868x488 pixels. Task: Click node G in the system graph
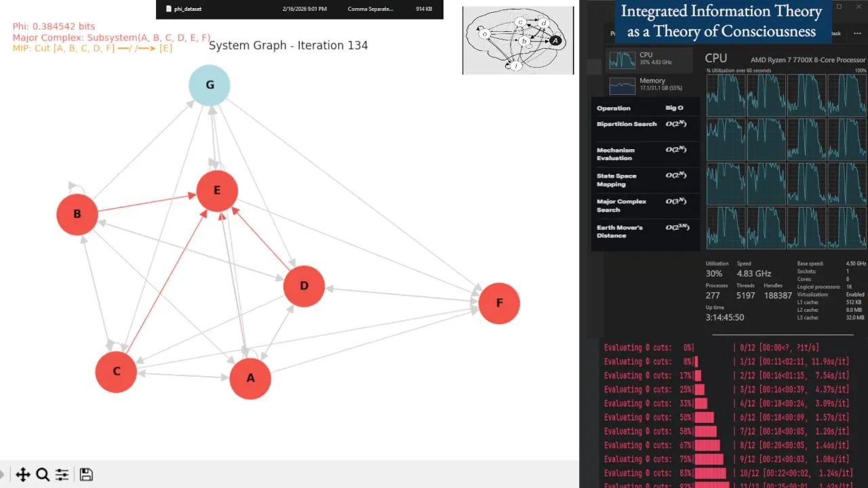click(x=210, y=85)
